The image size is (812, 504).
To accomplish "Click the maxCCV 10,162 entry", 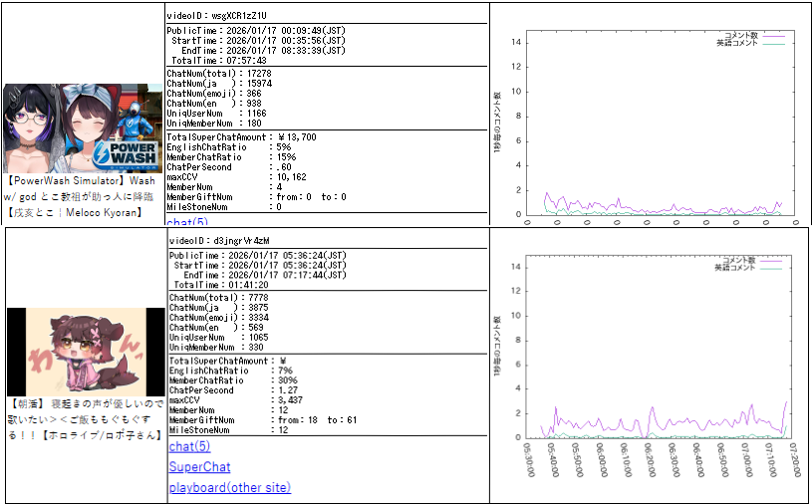I will pyautogui.click(x=237, y=177).
